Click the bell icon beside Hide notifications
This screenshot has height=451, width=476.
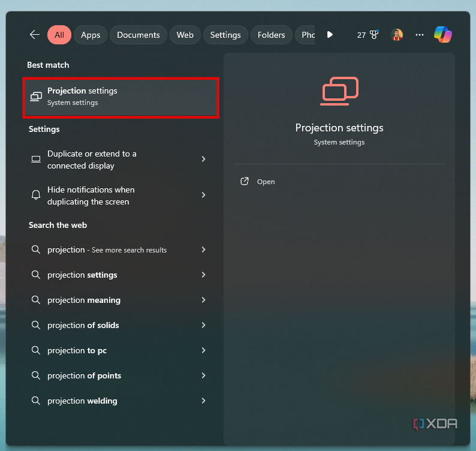point(36,195)
